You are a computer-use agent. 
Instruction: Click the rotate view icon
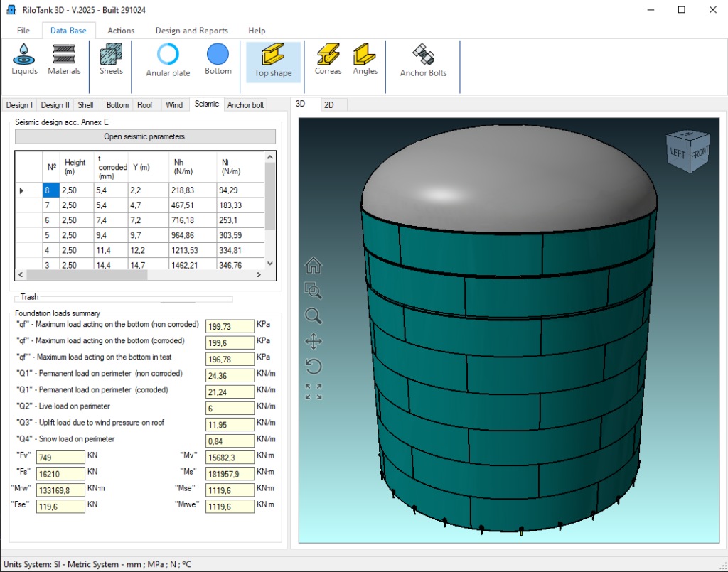click(x=314, y=367)
